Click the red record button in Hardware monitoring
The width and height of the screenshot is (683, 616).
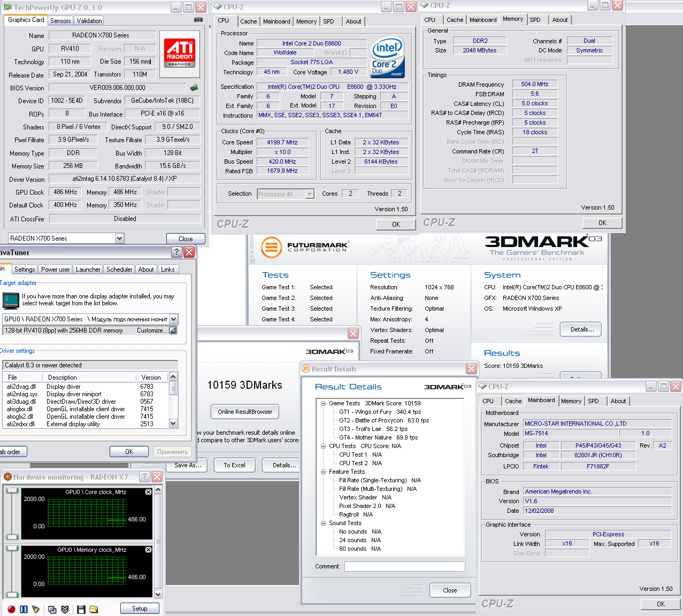point(11,609)
